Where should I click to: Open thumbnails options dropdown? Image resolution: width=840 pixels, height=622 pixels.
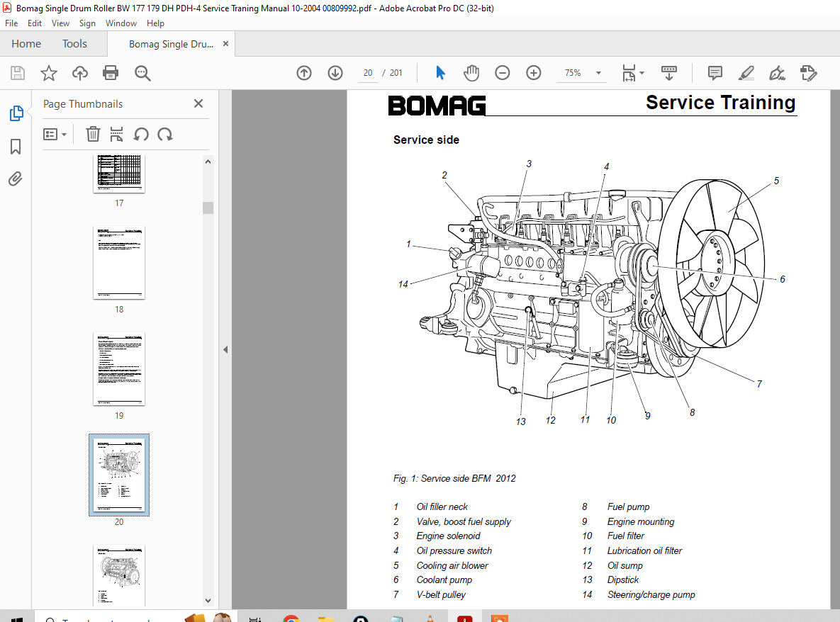coord(55,134)
